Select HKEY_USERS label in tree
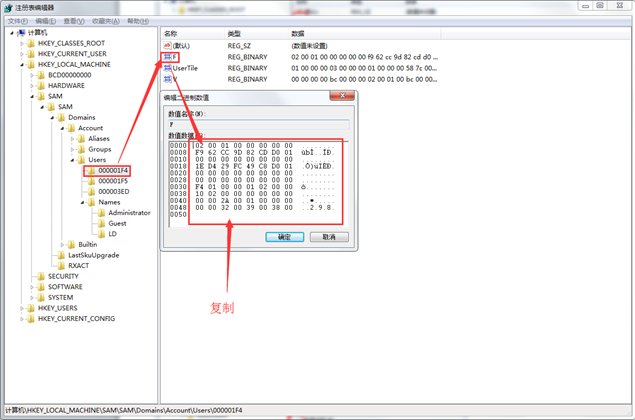Image resolution: width=635 pixels, height=420 pixels. 58,308
